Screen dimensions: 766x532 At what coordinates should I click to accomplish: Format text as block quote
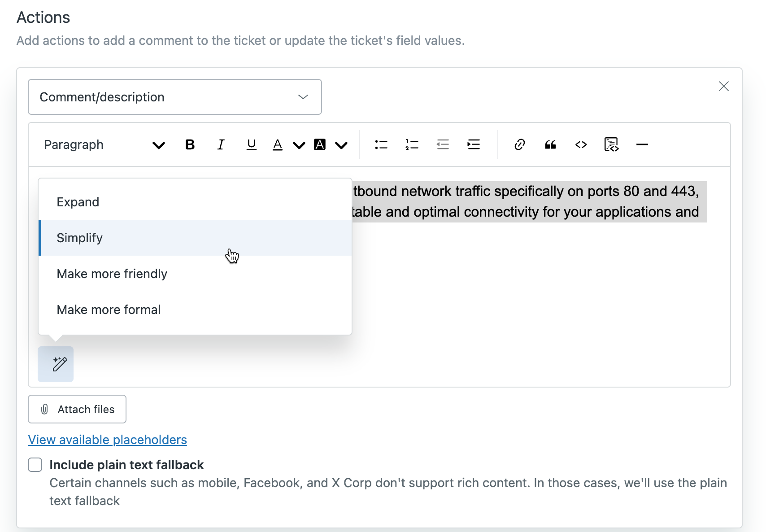[550, 144]
